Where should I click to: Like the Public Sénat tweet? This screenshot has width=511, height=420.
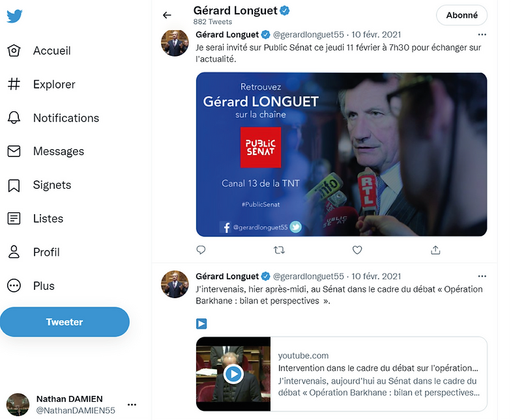[357, 249]
